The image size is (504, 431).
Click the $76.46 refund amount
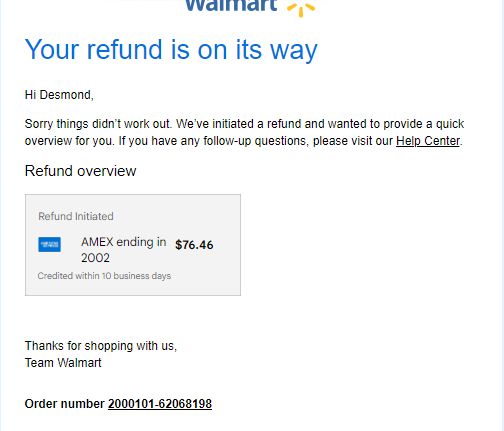click(x=194, y=245)
